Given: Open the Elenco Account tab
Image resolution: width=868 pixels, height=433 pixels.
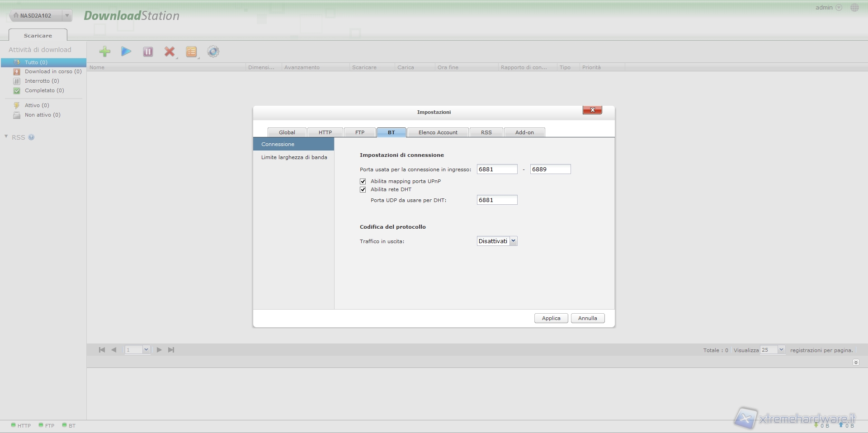Looking at the screenshot, I should coord(438,132).
